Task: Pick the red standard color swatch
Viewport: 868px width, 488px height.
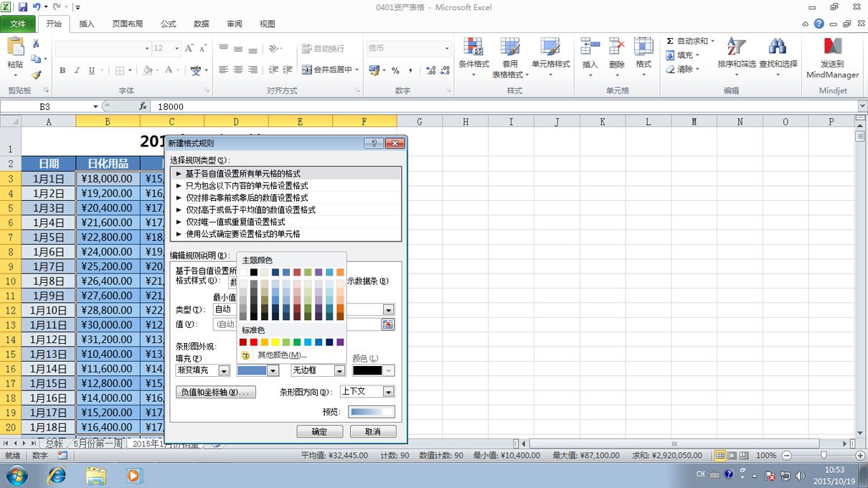Action: [254, 342]
